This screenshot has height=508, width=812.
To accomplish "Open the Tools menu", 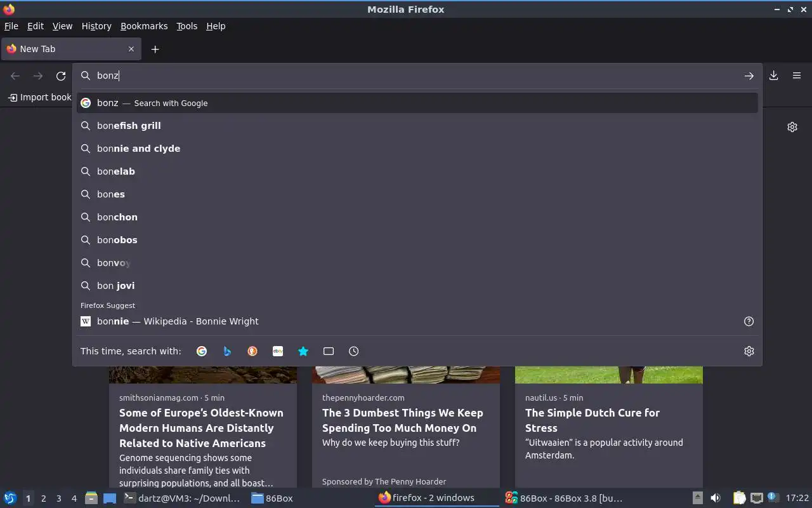I will (187, 26).
